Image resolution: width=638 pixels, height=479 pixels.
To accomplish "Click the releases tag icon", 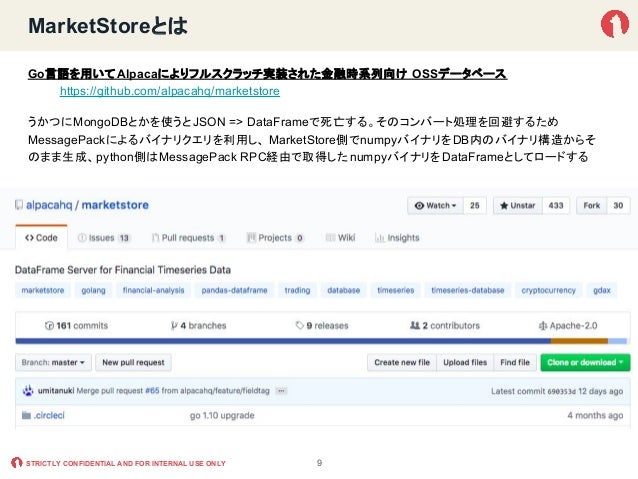I will tap(300, 326).
